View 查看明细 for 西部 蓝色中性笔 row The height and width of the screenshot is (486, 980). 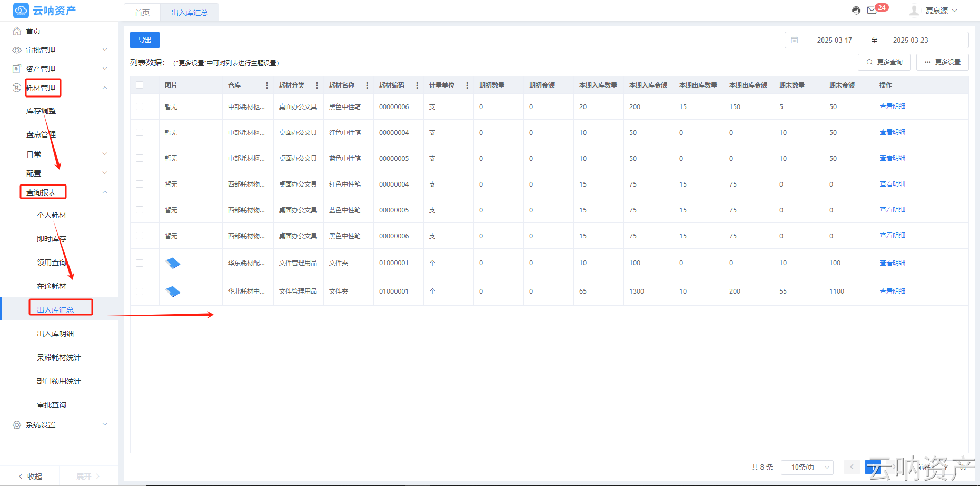pyautogui.click(x=893, y=210)
